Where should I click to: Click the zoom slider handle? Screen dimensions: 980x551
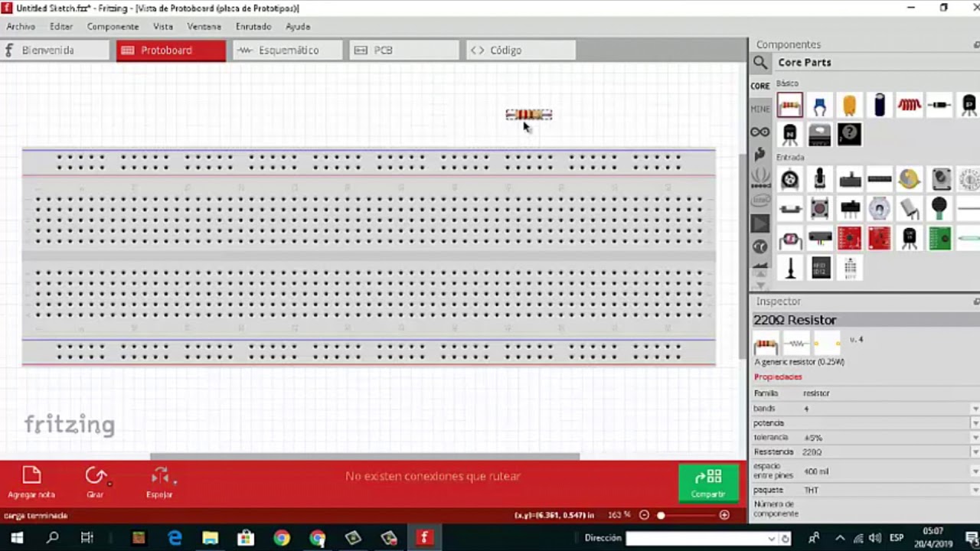point(661,515)
